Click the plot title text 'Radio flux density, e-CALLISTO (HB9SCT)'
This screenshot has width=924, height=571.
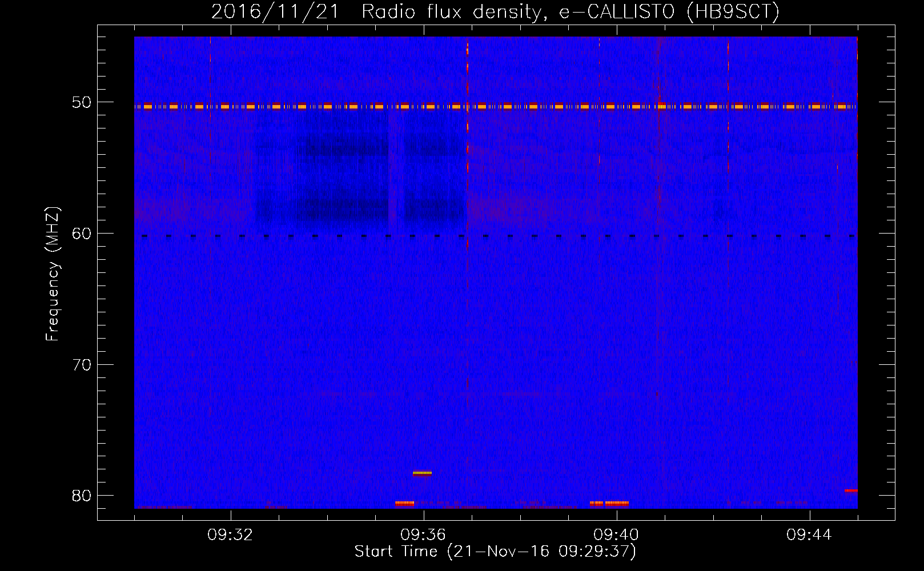pyautogui.click(x=571, y=11)
